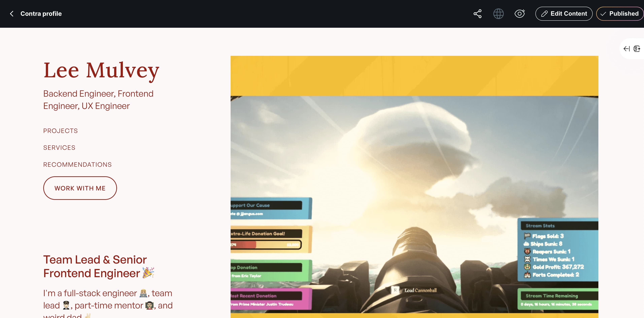The width and height of the screenshot is (644, 318).
Task: Select SERVICES in the navigation
Action: click(59, 148)
